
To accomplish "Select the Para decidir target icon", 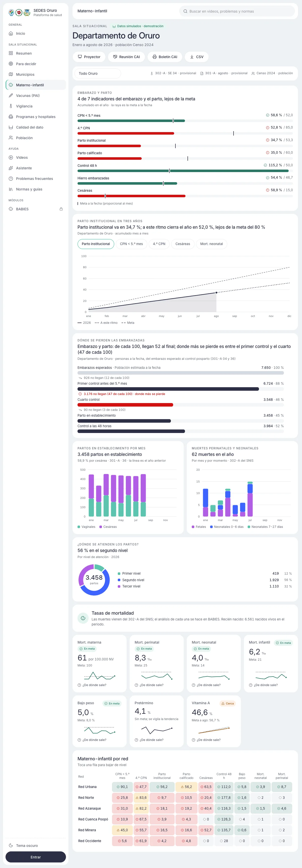I will [11, 64].
